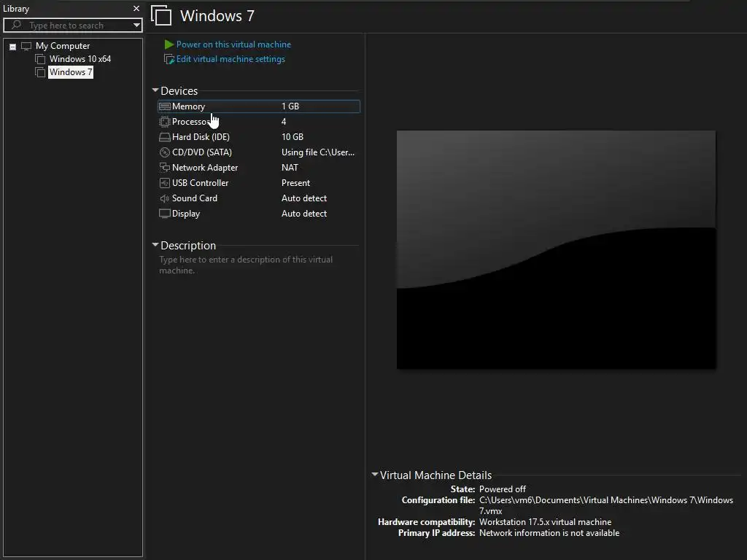Click the CD/DVD Using file path value
Image resolution: width=747 pixels, height=560 pixels.
(318, 152)
